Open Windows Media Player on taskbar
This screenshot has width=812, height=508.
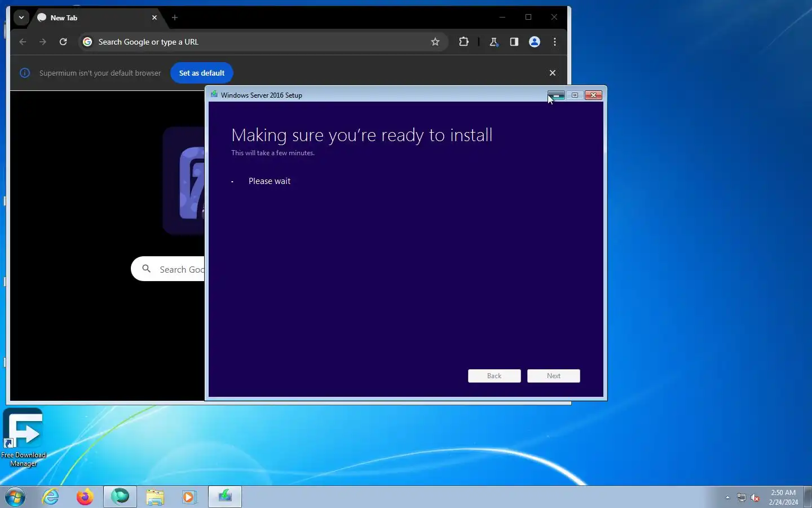point(189,497)
